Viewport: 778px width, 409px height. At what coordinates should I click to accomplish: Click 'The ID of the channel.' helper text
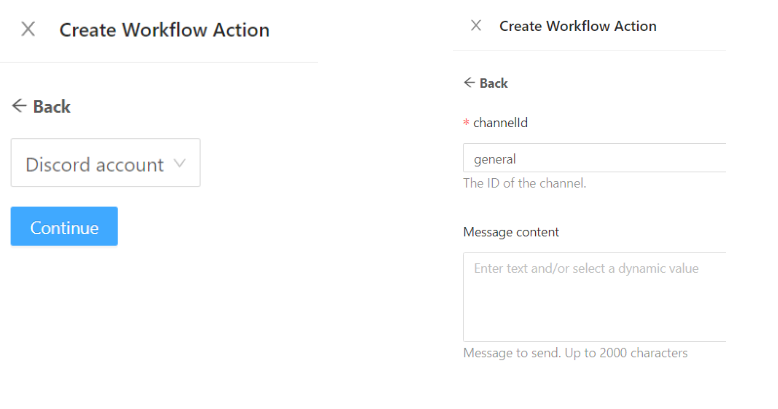(524, 184)
